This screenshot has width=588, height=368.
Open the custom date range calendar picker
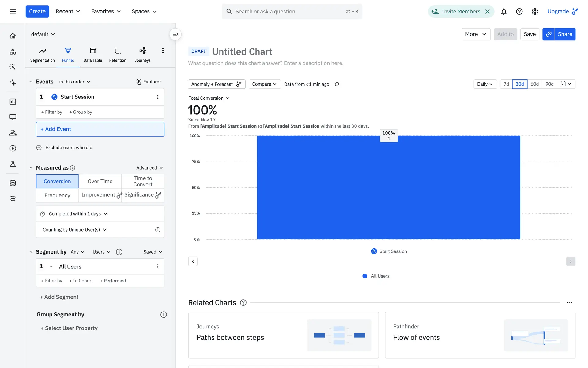click(x=566, y=84)
